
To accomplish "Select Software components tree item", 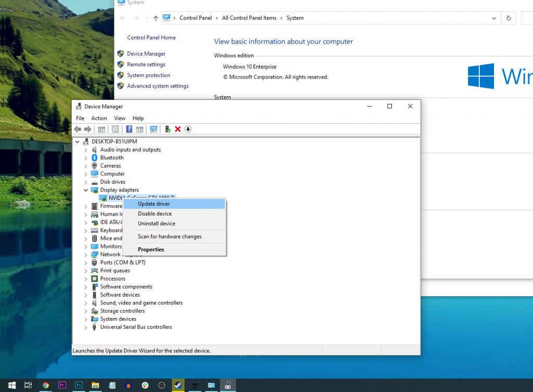I will tap(126, 287).
